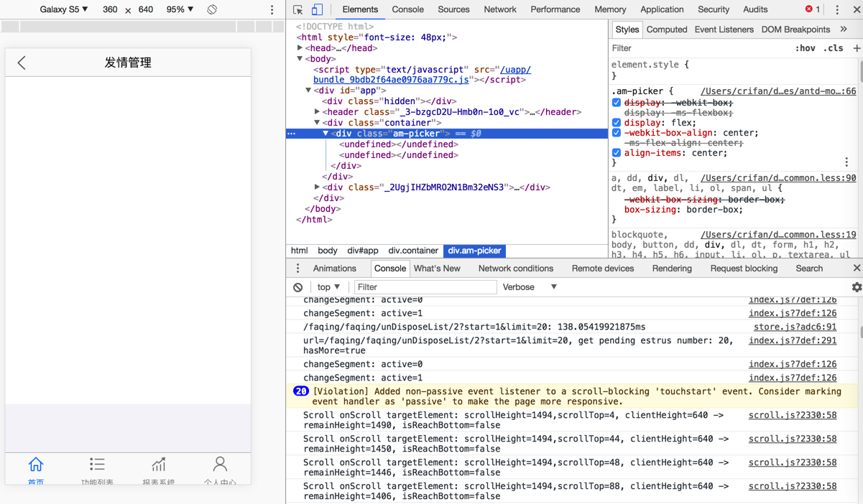Open the Rendering drawer tab

[x=672, y=269]
